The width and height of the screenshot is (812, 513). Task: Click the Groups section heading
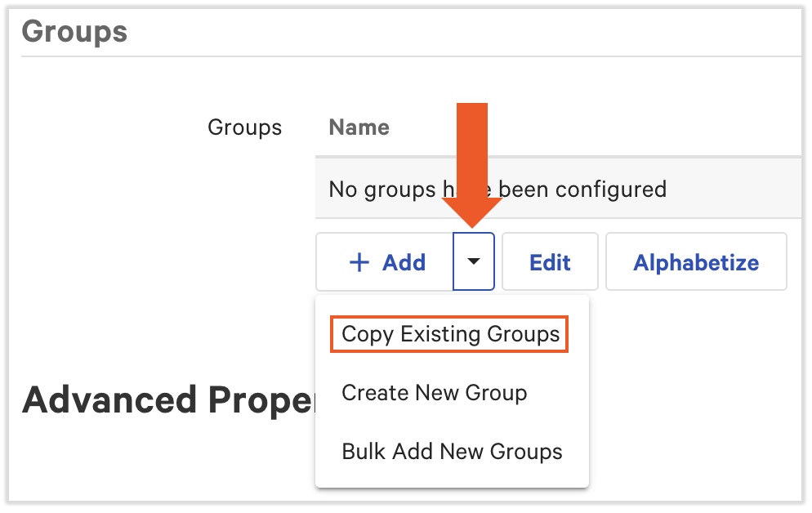click(x=74, y=32)
